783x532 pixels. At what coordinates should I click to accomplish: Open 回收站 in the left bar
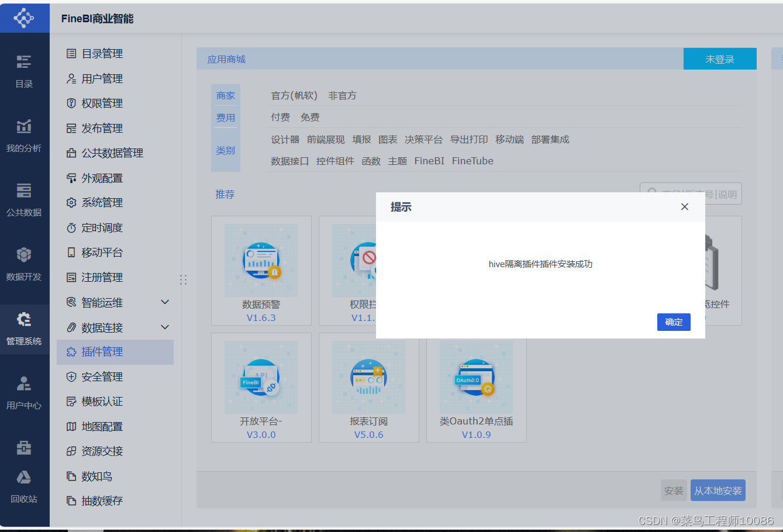24,486
